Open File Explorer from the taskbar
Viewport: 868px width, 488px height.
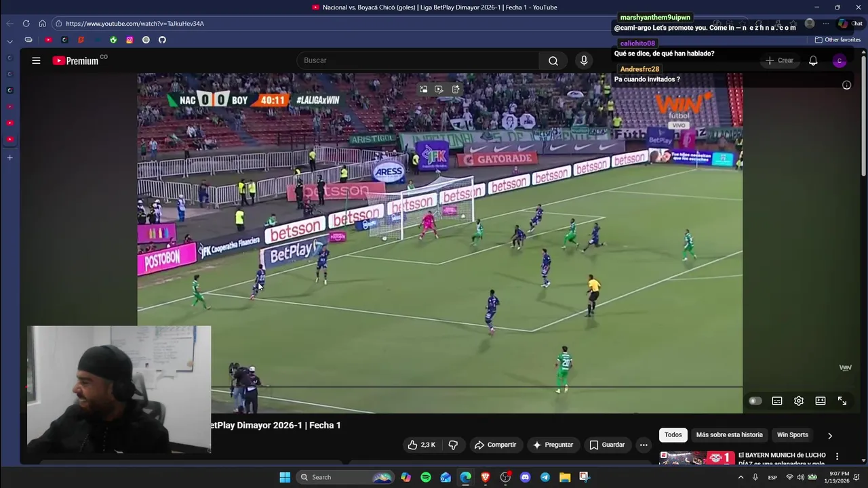click(564, 477)
